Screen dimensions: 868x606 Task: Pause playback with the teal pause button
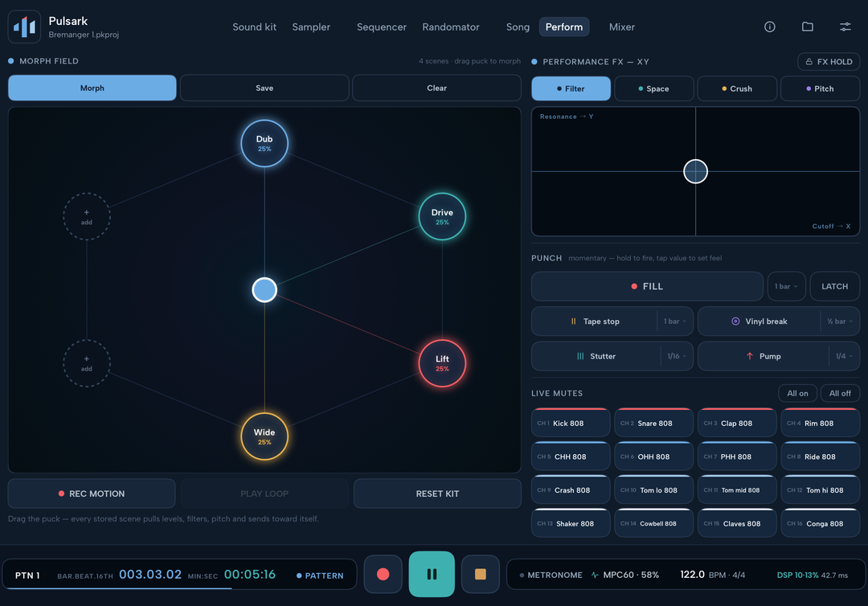point(432,575)
